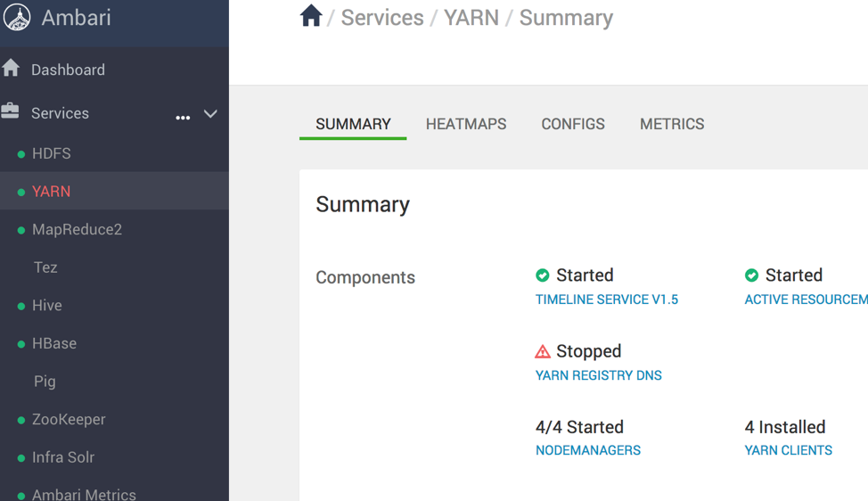868x501 pixels.
Task: Click the status dot beside Infra Solr
Action: pos(21,458)
